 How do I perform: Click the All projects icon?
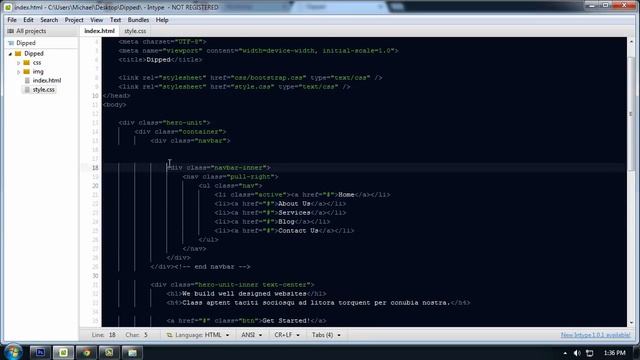click(x=10, y=31)
